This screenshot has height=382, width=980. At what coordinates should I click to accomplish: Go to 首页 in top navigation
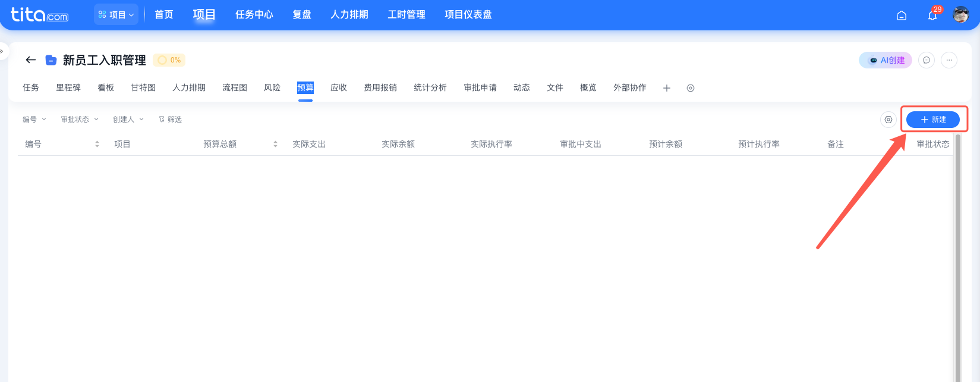pos(164,14)
